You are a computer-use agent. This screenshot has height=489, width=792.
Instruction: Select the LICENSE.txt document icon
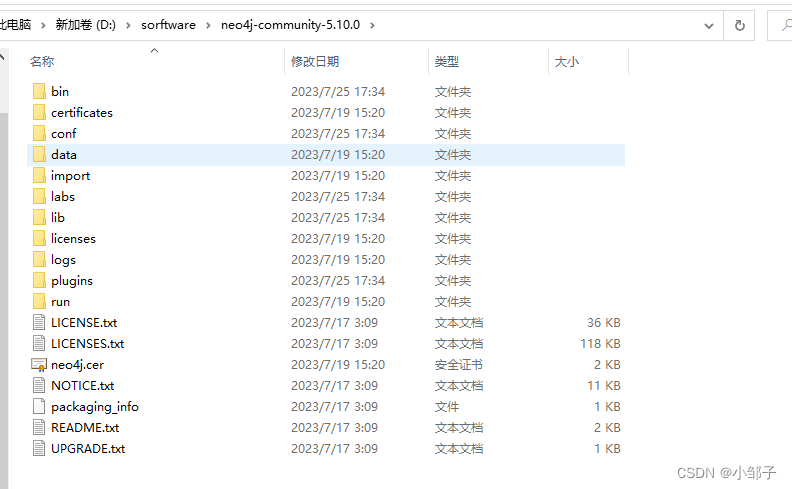click(39, 322)
